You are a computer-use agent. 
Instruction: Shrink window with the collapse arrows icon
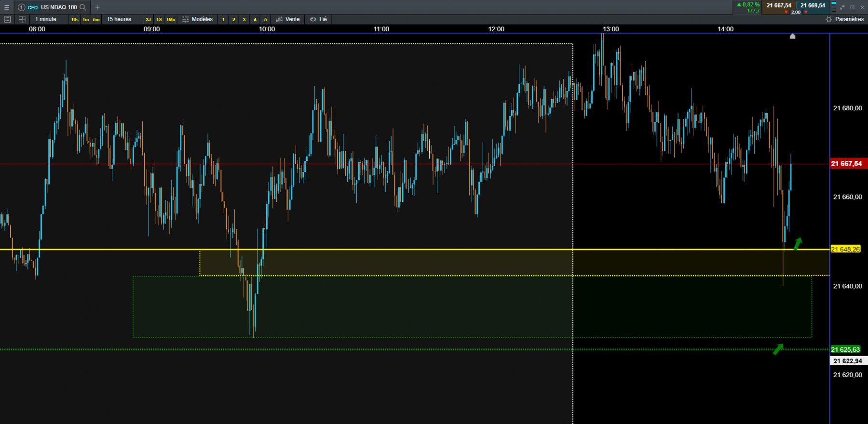[x=842, y=7]
